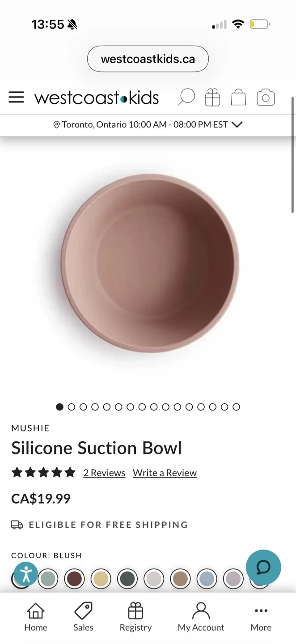Select the fifth image carousel dot
Image resolution: width=296 pixels, height=644 pixels.
point(107,407)
